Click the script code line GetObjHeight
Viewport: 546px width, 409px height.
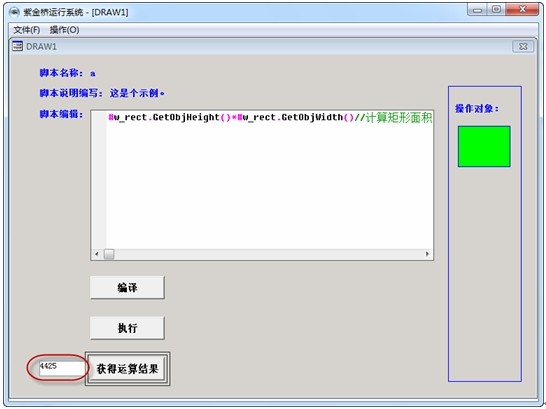click(x=270, y=118)
